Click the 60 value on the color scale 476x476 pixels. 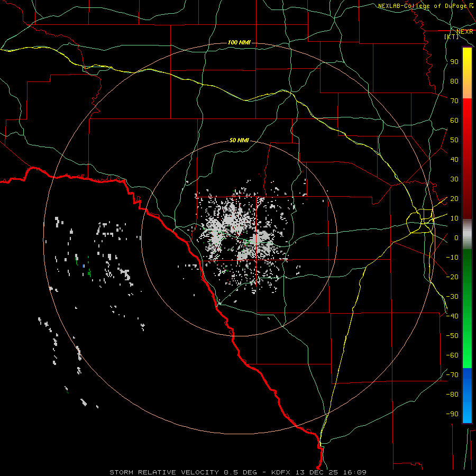pos(454,121)
